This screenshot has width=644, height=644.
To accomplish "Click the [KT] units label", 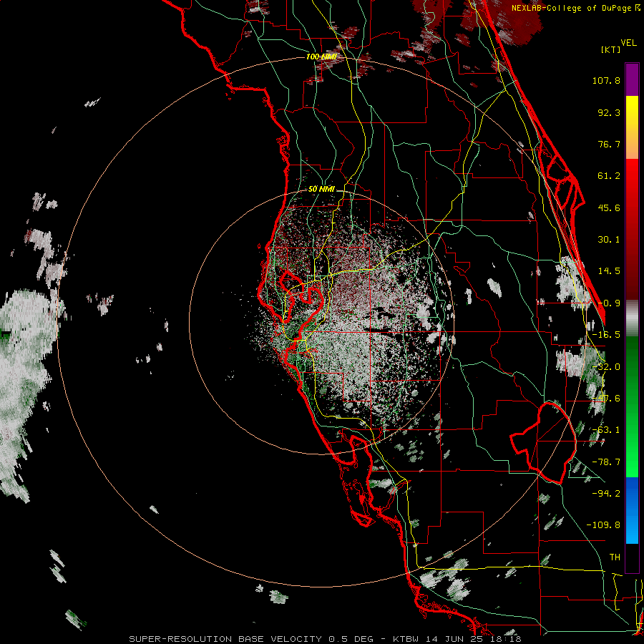I will 611,49.
